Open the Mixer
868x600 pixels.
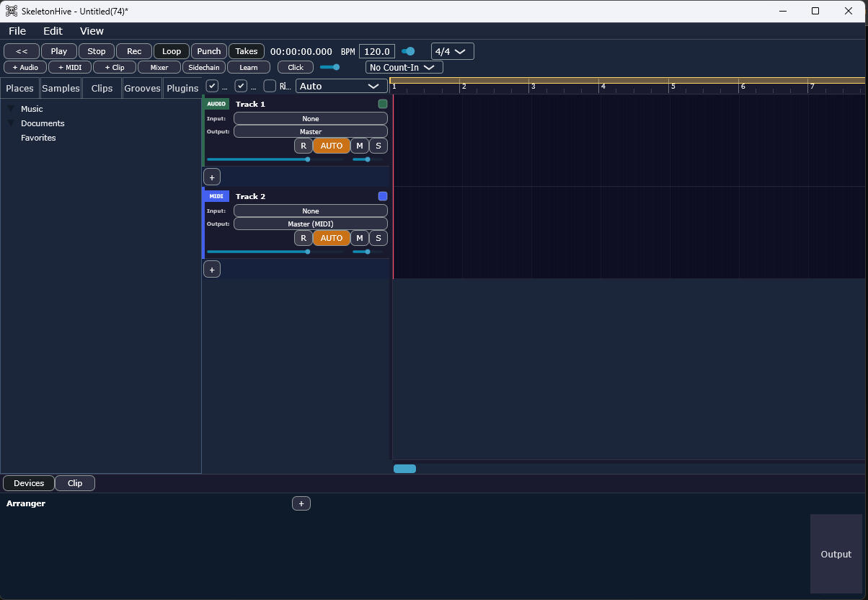click(x=159, y=67)
